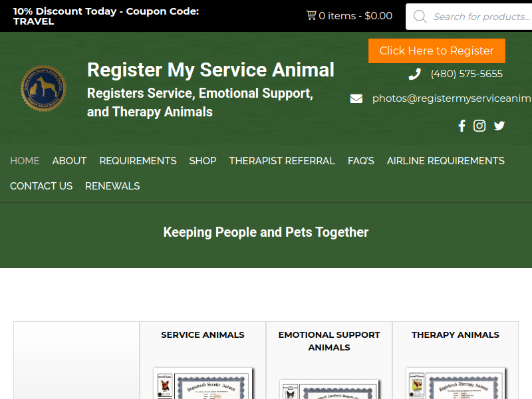Open the shopping cart icon

311,15
